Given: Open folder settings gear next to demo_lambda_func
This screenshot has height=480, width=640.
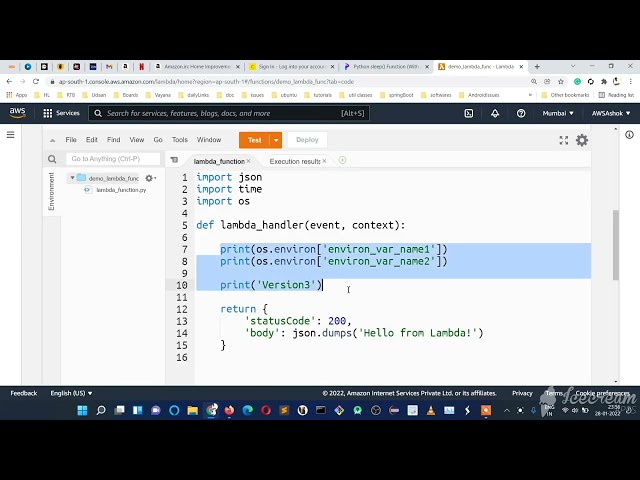Looking at the screenshot, I should click(150, 178).
